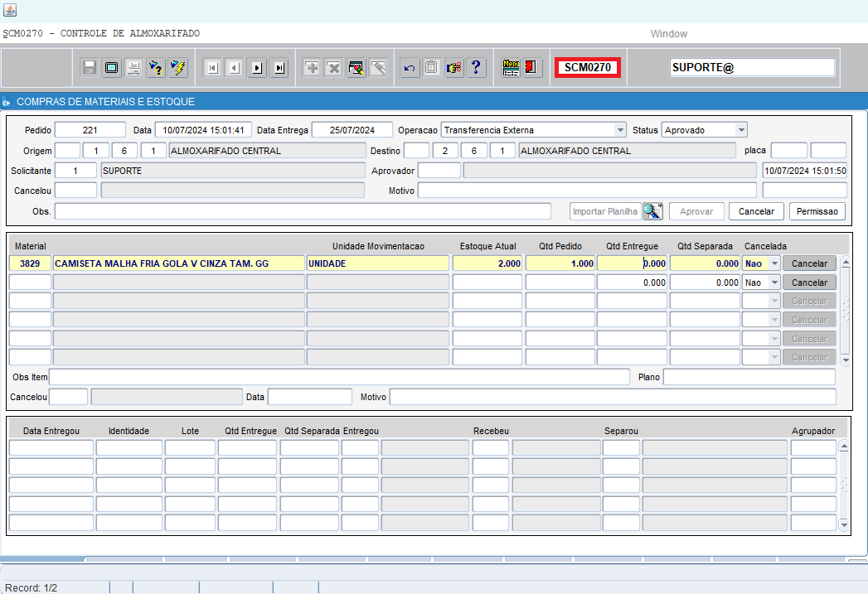Click the Pedido field showing 221

(90, 130)
